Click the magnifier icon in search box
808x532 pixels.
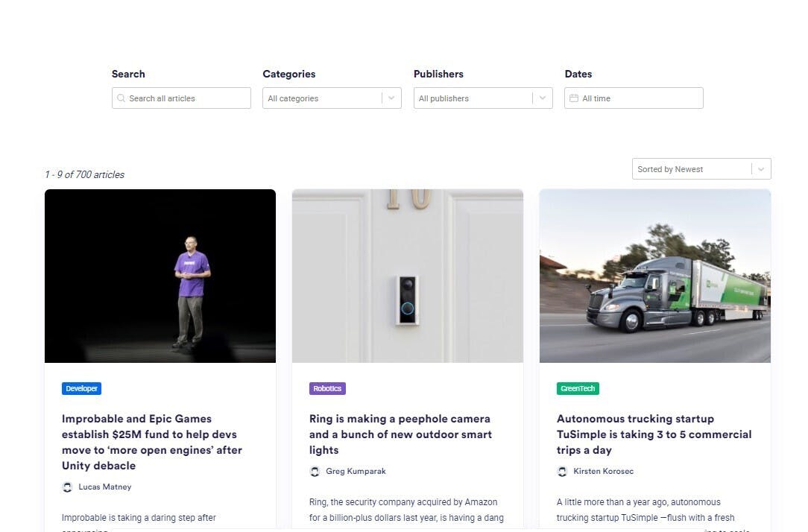[x=121, y=98]
